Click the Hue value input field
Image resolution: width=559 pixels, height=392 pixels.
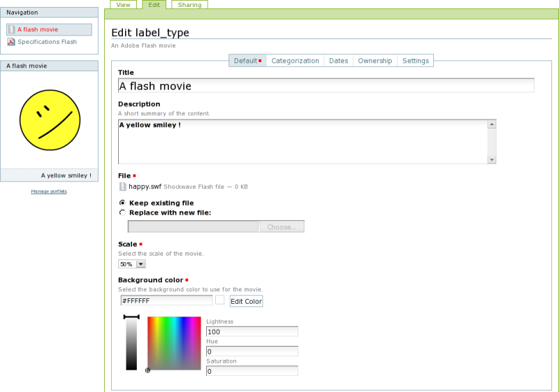pyautogui.click(x=252, y=351)
